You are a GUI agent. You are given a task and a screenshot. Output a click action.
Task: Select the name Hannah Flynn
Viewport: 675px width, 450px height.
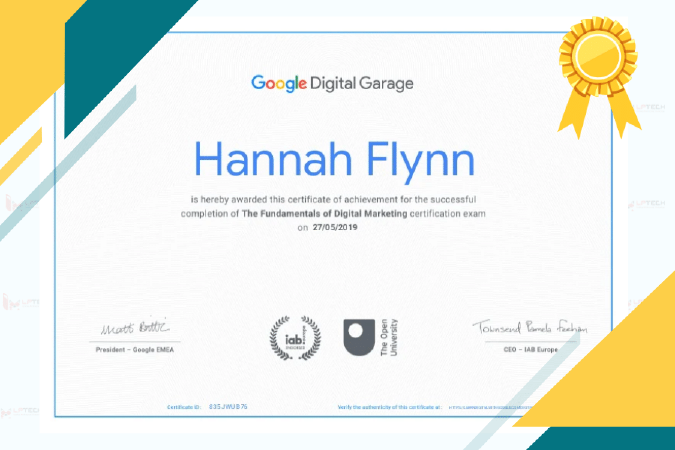(334, 161)
